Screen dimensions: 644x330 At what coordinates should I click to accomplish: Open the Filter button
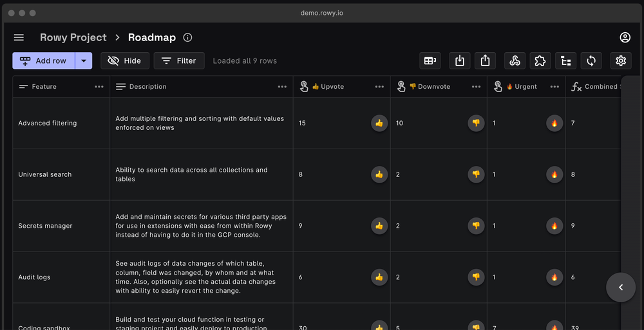(x=179, y=60)
